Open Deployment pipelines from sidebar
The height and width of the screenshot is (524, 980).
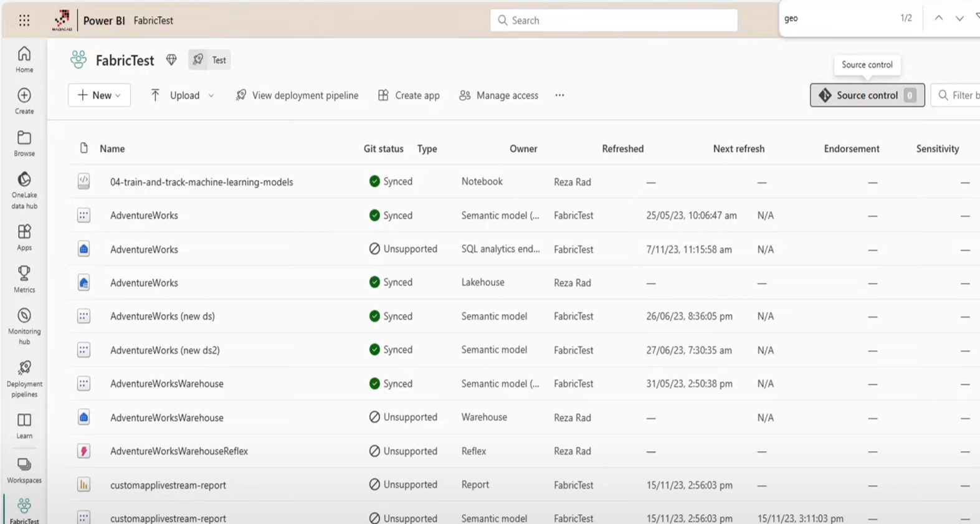pyautogui.click(x=24, y=378)
